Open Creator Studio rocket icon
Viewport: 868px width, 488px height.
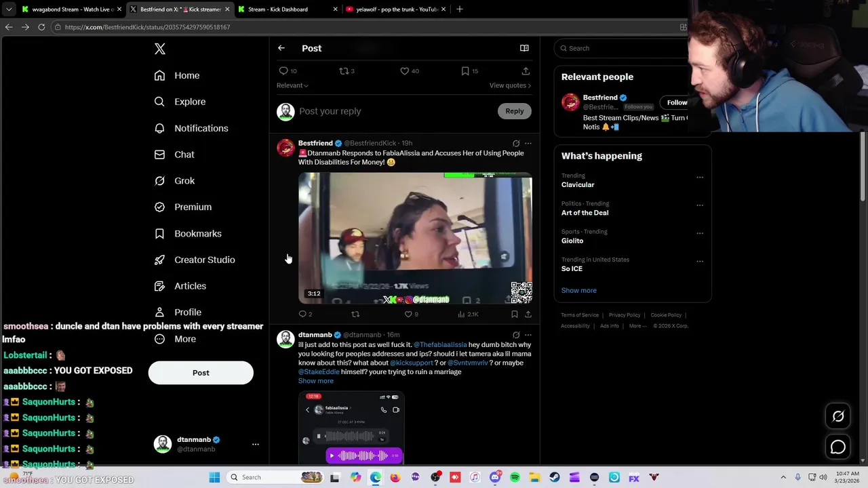click(x=159, y=260)
